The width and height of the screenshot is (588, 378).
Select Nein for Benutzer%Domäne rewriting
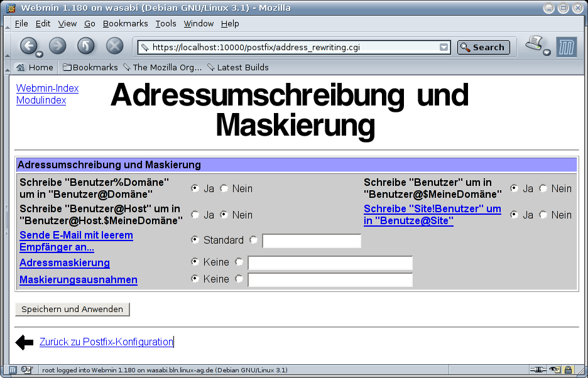point(224,188)
